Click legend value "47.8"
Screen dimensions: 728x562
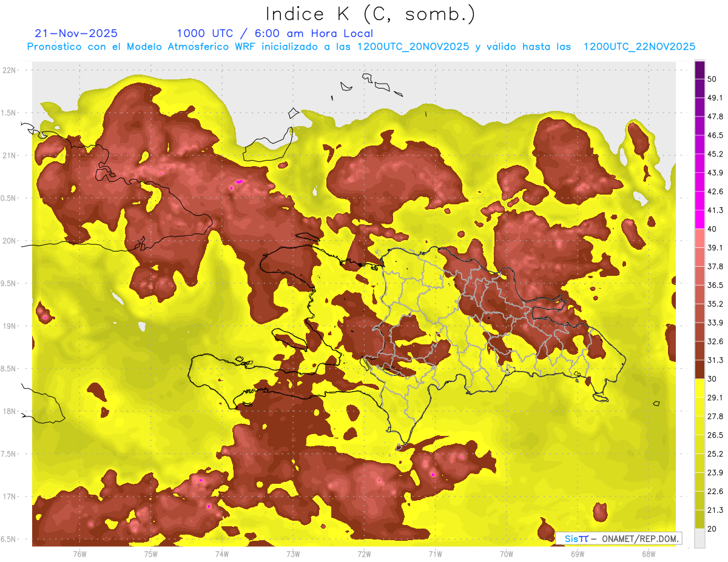[715, 116]
